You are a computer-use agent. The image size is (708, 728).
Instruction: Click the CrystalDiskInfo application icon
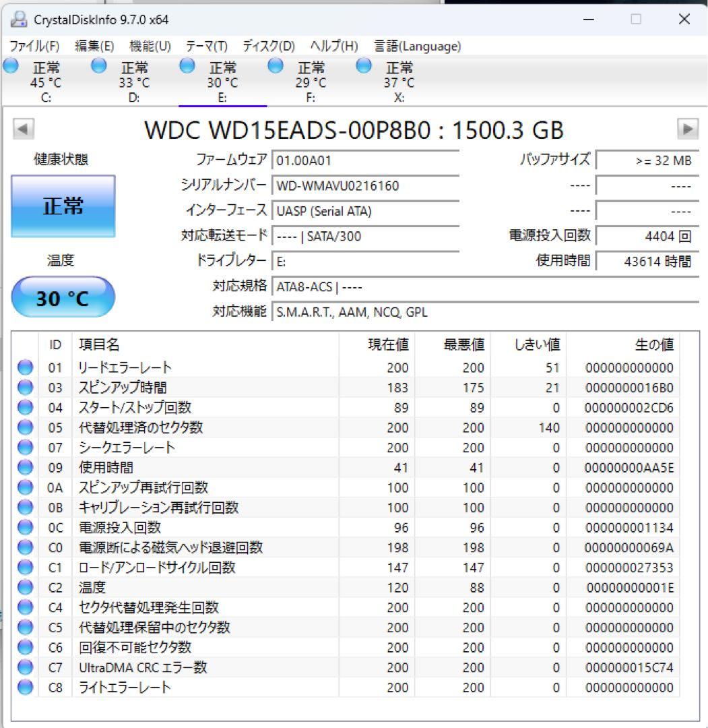click(18, 20)
